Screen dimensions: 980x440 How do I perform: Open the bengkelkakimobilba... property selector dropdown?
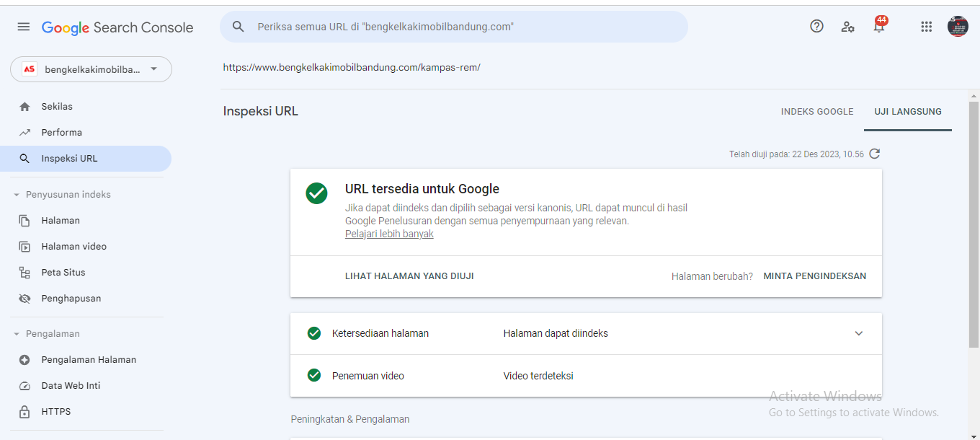(x=91, y=69)
